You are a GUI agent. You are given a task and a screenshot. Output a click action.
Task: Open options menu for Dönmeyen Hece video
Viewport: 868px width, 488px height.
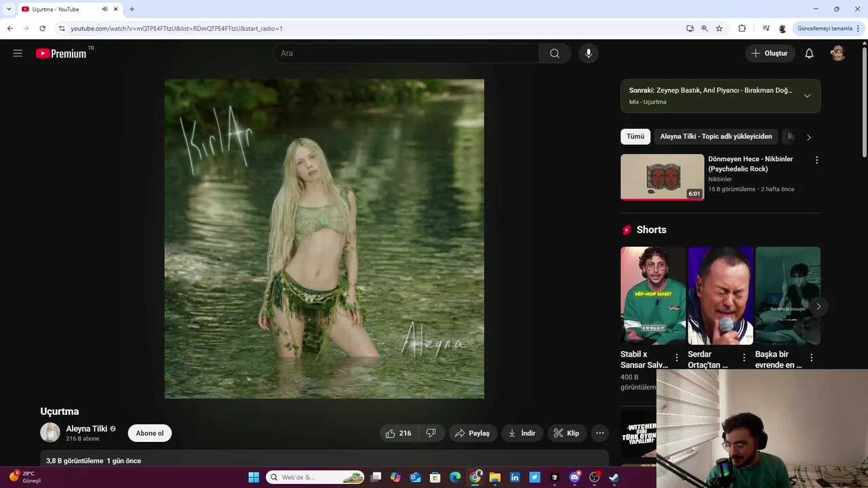pyautogui.click(x=816, y=160)
